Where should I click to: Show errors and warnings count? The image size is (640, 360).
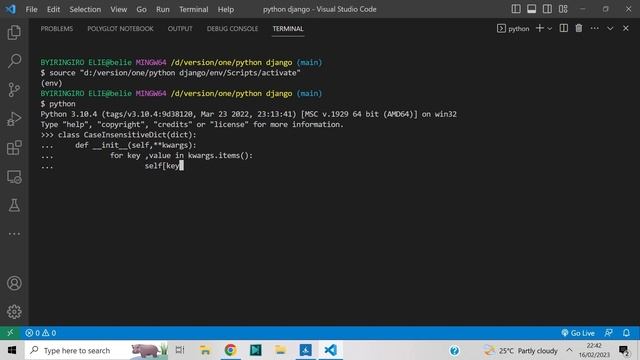tap(41, 333)
